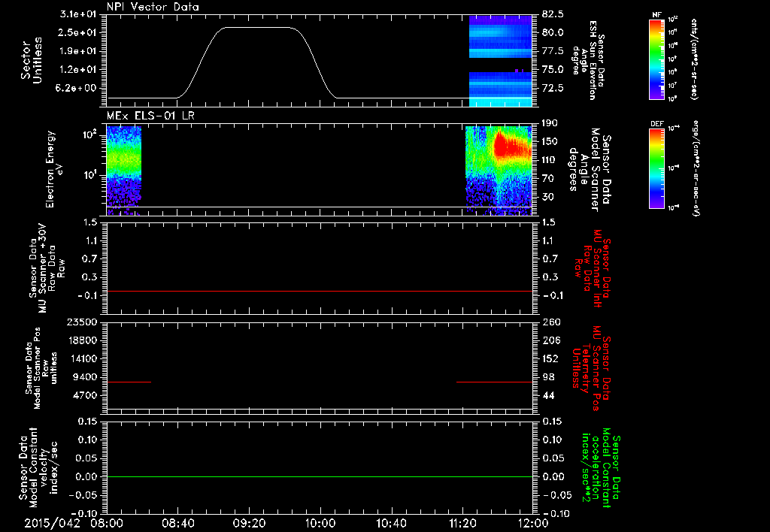Select the 'MEx ELS-01 LR' panel title

pos(150,116)
